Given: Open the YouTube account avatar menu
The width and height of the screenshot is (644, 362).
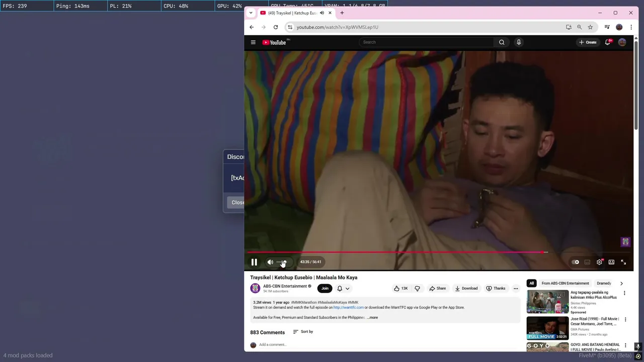Looking at the screenshot, I should [x=622, y=42].
